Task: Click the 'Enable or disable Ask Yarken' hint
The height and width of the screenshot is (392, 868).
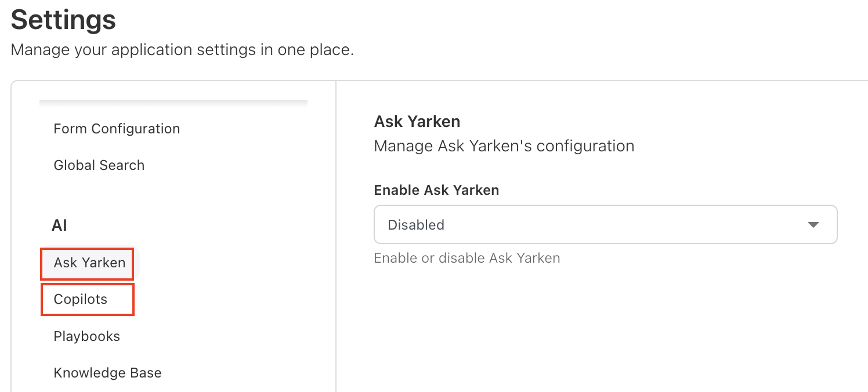Action: pyautogui.click(x=467, y=258)
